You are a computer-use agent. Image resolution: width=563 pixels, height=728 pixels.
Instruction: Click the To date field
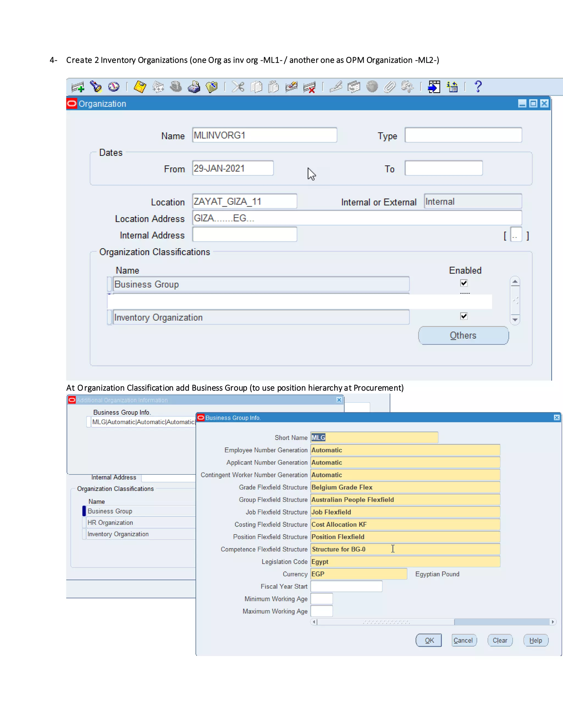[x=444, y=168]
